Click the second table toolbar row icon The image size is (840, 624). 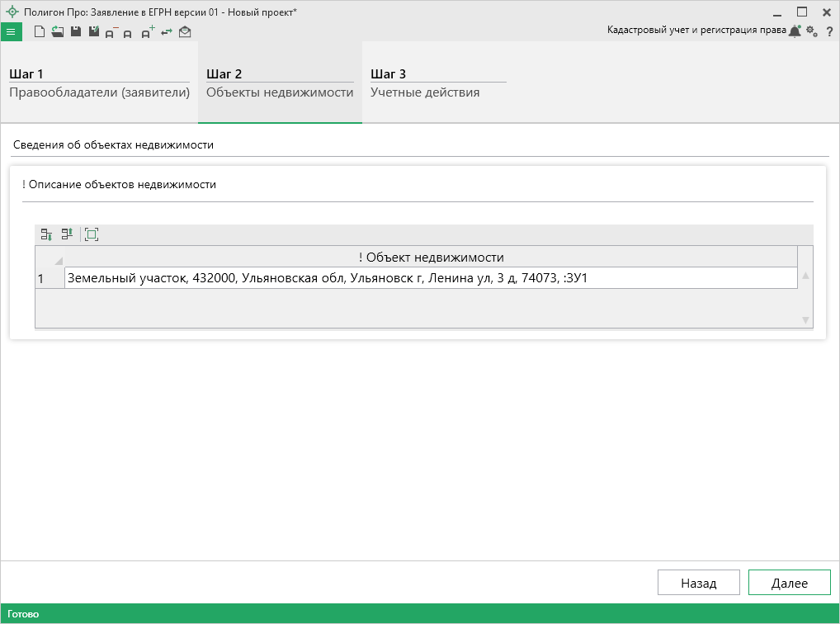tap(67, 235)
